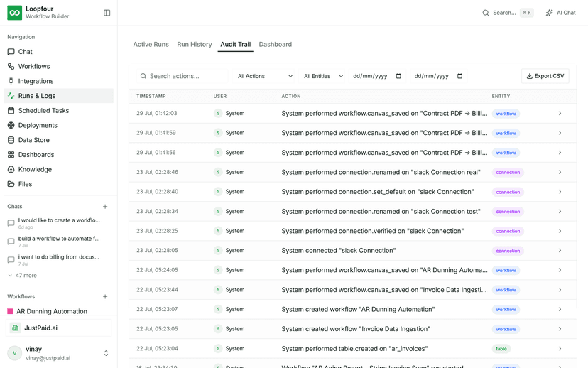Viewport: 588px width, 368px height.
Task: Select the Audit Trail tab
Action: point(236,44)
